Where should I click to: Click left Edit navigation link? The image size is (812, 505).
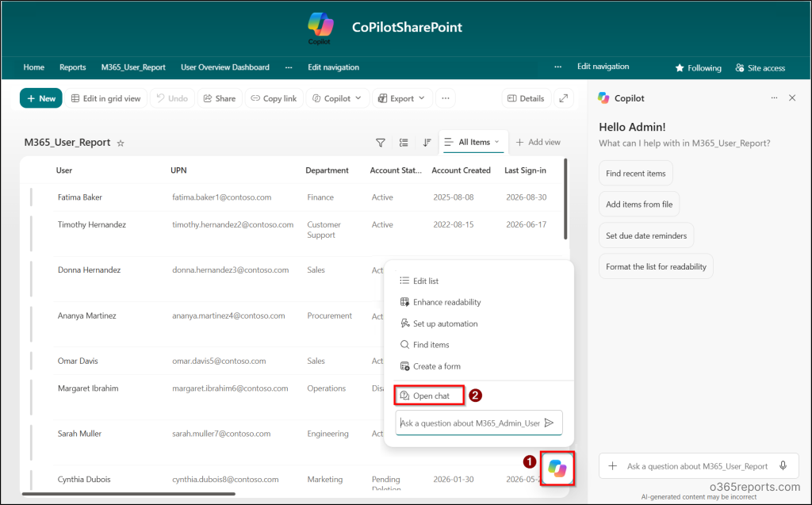[x=333, y=67]
